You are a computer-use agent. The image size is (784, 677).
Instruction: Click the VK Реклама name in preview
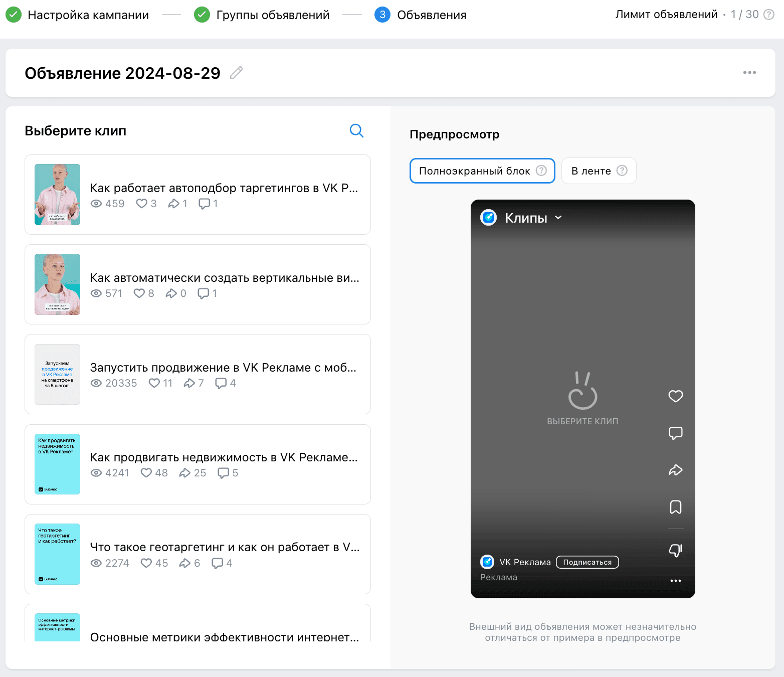pyautogui.click(x=525, y=562)
